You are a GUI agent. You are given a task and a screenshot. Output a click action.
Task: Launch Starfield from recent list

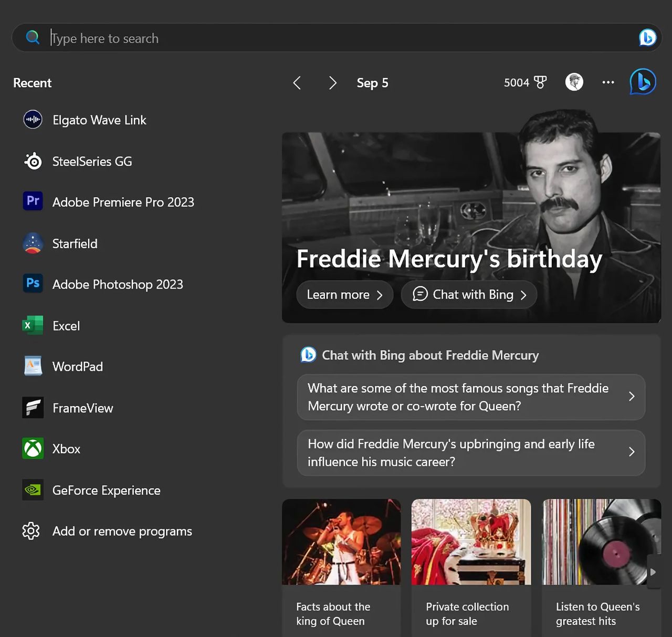(75, 244)
